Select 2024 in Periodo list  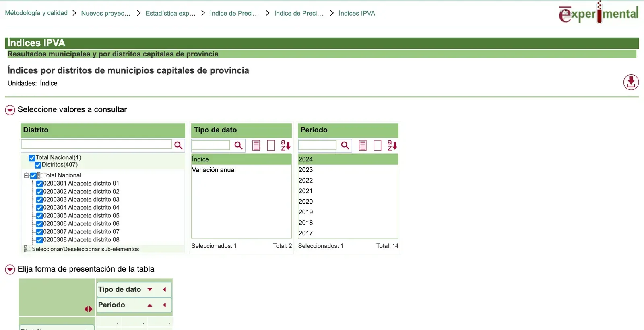pos(348,159)
